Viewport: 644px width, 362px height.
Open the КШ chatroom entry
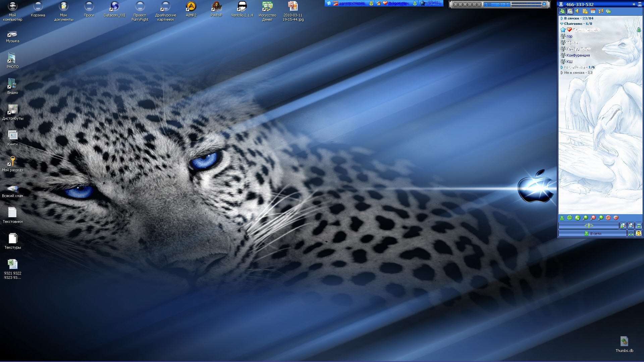click(x=569, y=62)
